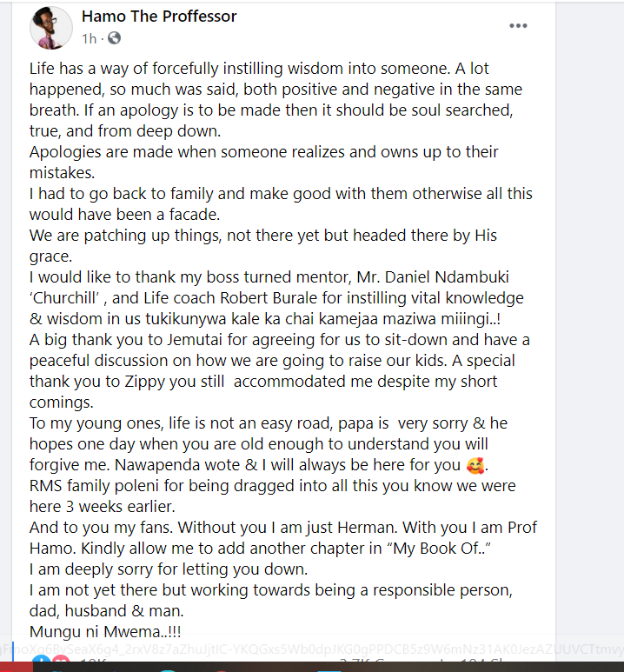The image size is (624, 672).
Task: Open the reactions count beside reaction icons
Action: pos(90,665)
